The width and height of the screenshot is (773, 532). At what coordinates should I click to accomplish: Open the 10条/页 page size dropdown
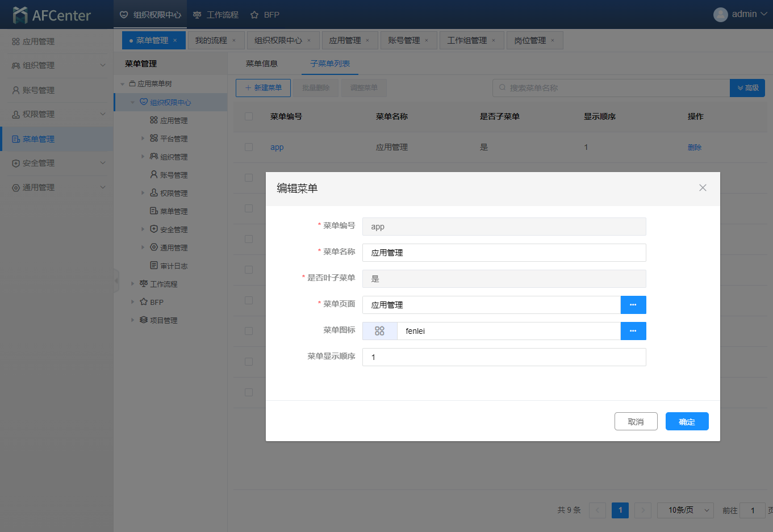click(x=685, y=510)
